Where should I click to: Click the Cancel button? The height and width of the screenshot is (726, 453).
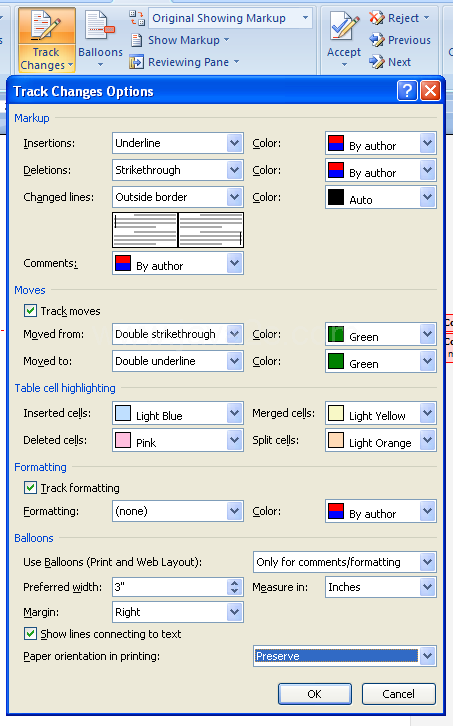coord(398,694)
